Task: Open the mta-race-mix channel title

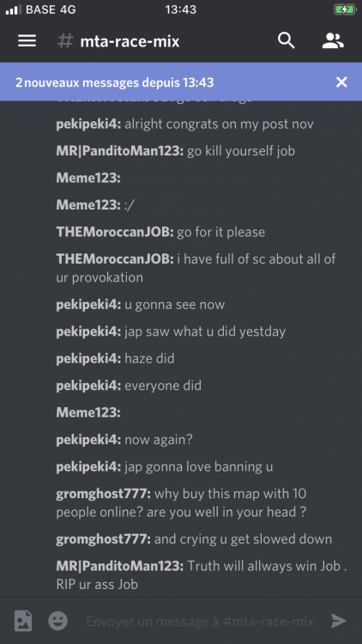Action: [130, 41]
